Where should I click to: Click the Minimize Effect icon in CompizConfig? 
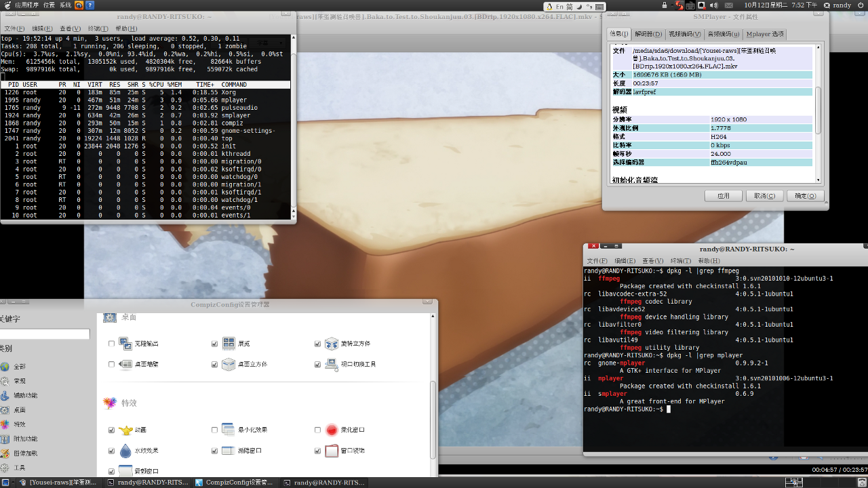click(x=229, y=430)
